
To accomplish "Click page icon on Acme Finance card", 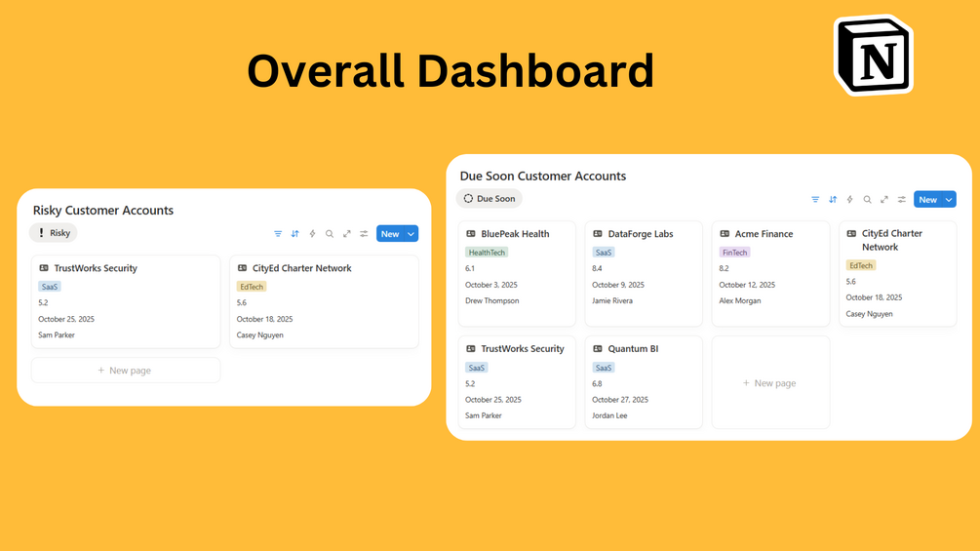I will (x=725, y=234).
